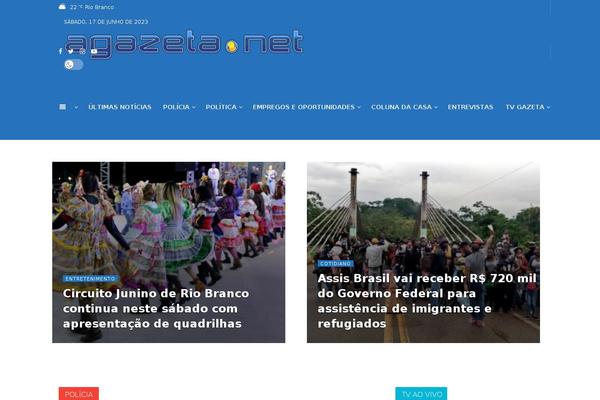
Task: Expand the chevron next to the menu icon
Action: click(76, 107)
